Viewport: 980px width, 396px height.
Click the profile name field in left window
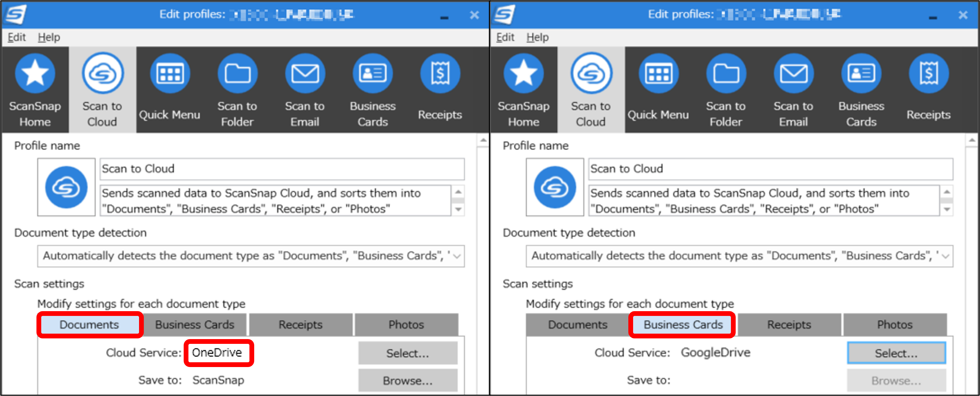pos(282,169)
